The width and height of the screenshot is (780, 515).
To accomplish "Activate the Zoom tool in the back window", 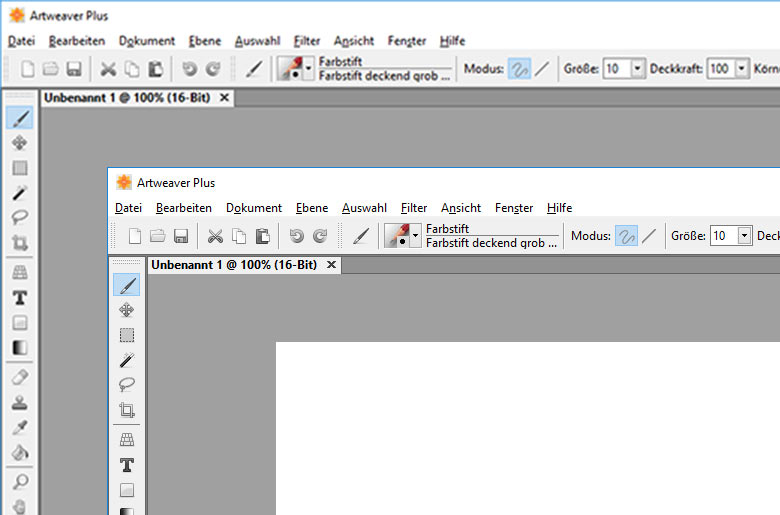I will pos(20,482).
